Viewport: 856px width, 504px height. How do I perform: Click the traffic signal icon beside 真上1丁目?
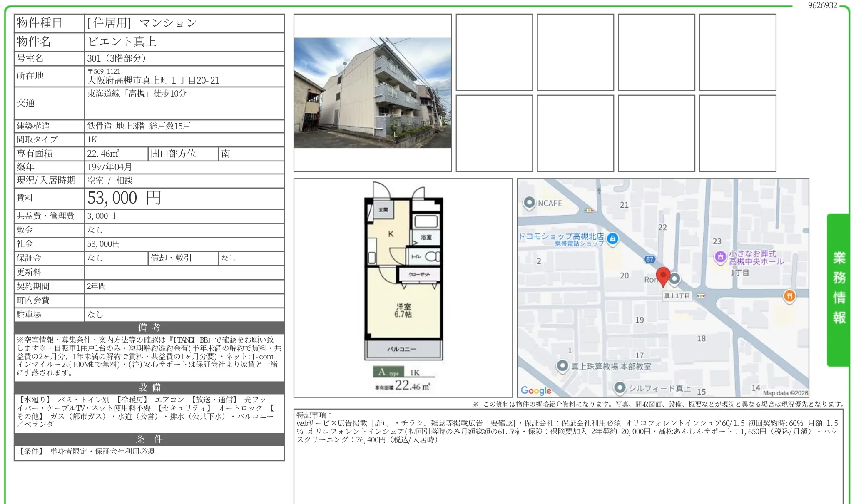coord(701,296)
